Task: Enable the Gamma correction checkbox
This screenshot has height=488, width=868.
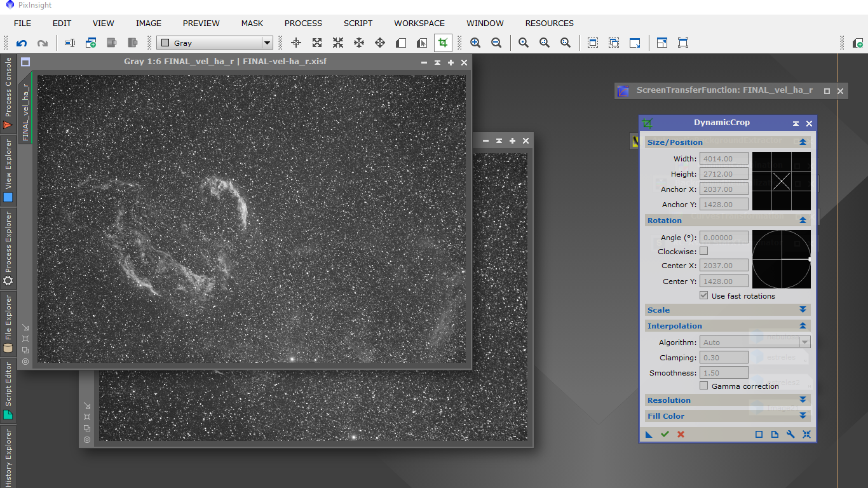Action: click(x=703, y=386)
